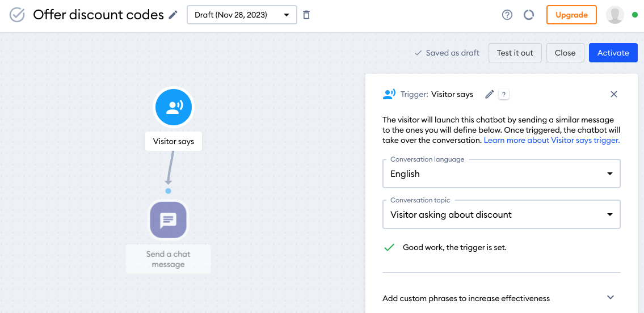Screen dimensions: 644x313
Task: Expand Add custom phrases section
Action: click(x=611, y=298)
